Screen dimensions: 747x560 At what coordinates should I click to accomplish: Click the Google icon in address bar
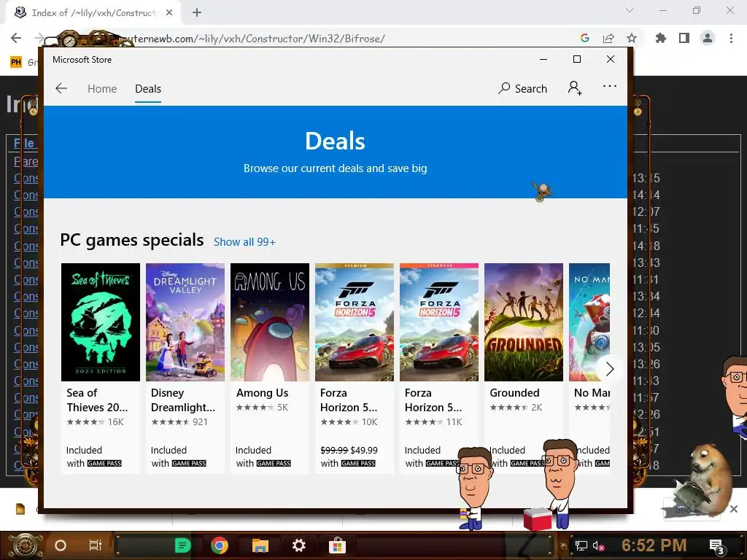tap(585, 38)
